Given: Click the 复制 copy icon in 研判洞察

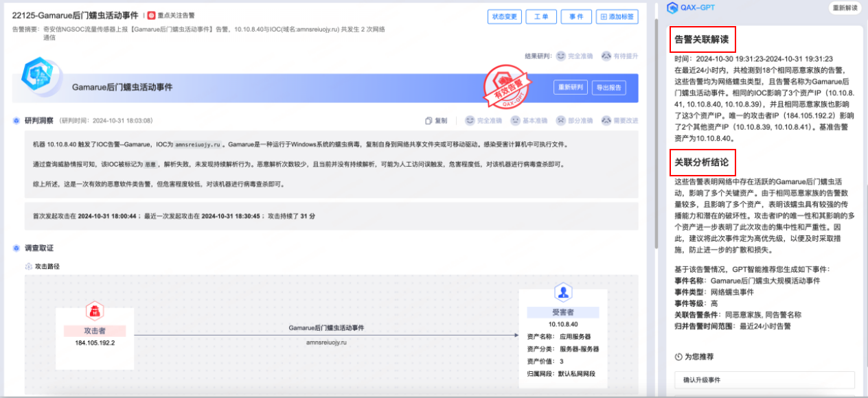Looking at the screenshot, I should pyautogui.click(x=429, y=120).
